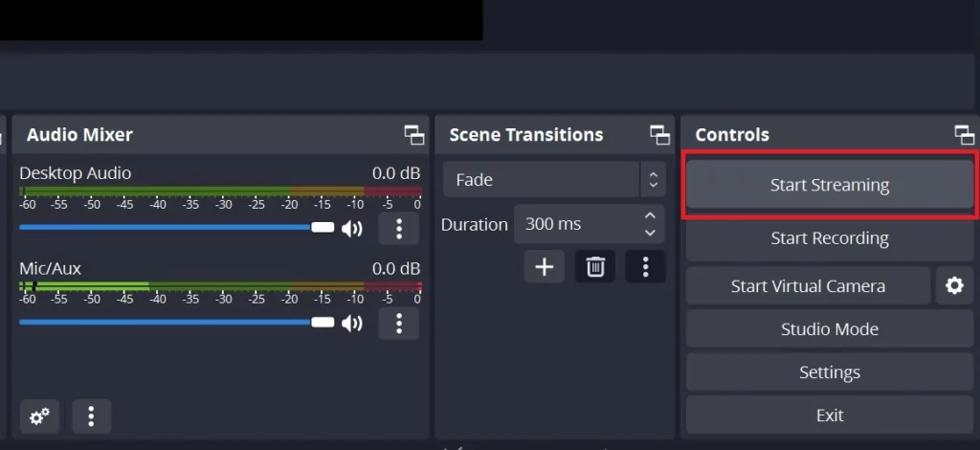
Task: Remove transition using trash icon
Action: coord(595,267)
